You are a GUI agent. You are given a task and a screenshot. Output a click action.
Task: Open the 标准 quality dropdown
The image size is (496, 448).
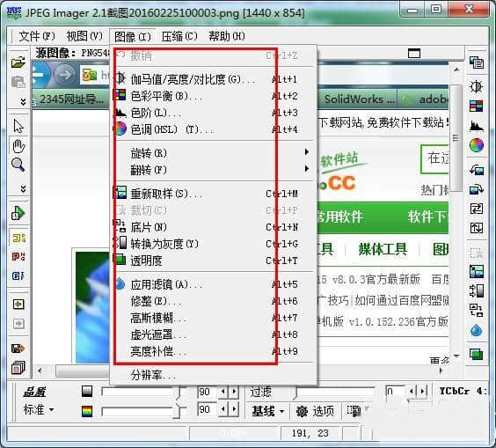39,410
